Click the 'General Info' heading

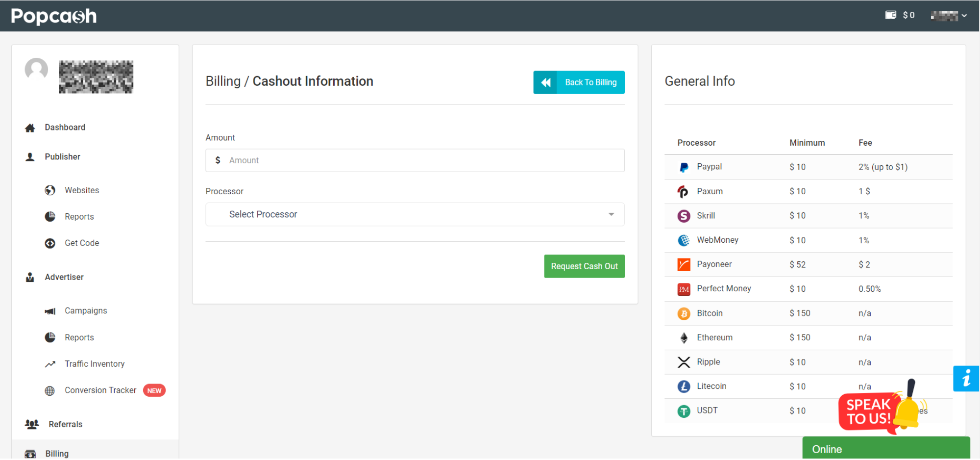pyautogui.click(x=699, y=81)
